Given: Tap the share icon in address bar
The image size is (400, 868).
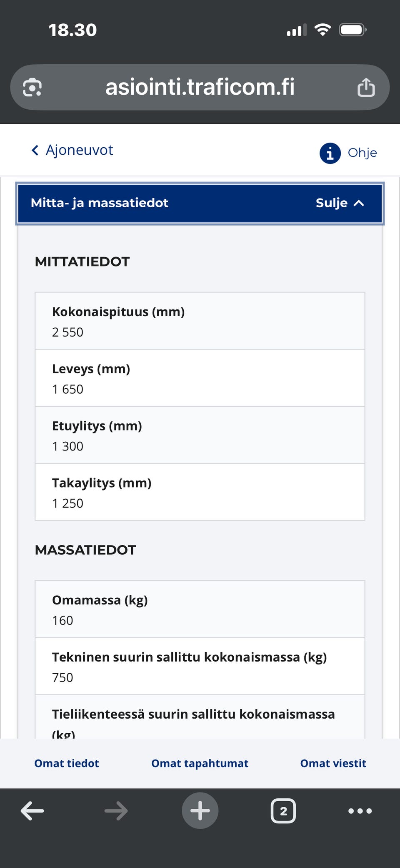Looking at the screenshot, I should click(x=366, y=88).
